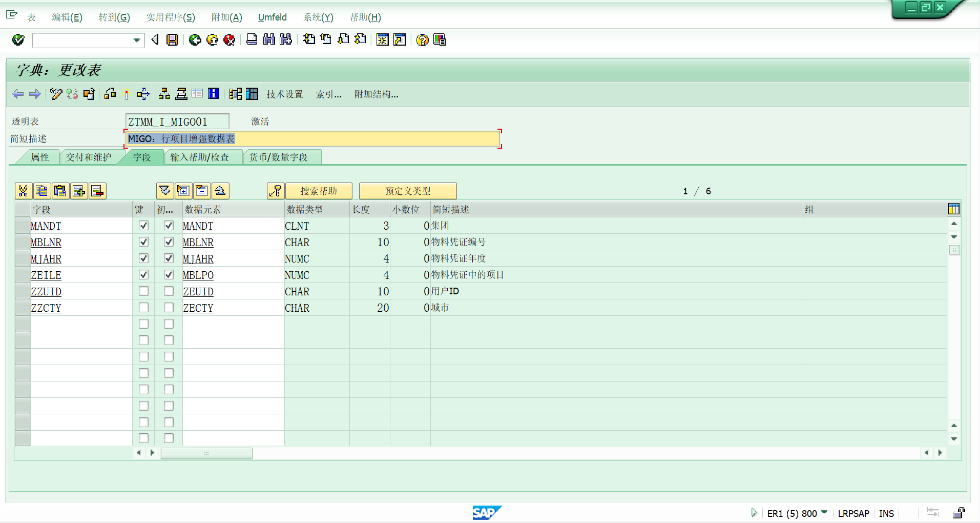
Task: Open the 系统(Y) menu
Action: coord(317,17)
